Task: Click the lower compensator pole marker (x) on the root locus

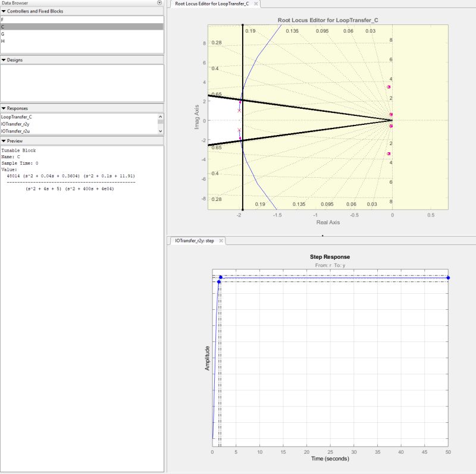Action: click(239, 130)
